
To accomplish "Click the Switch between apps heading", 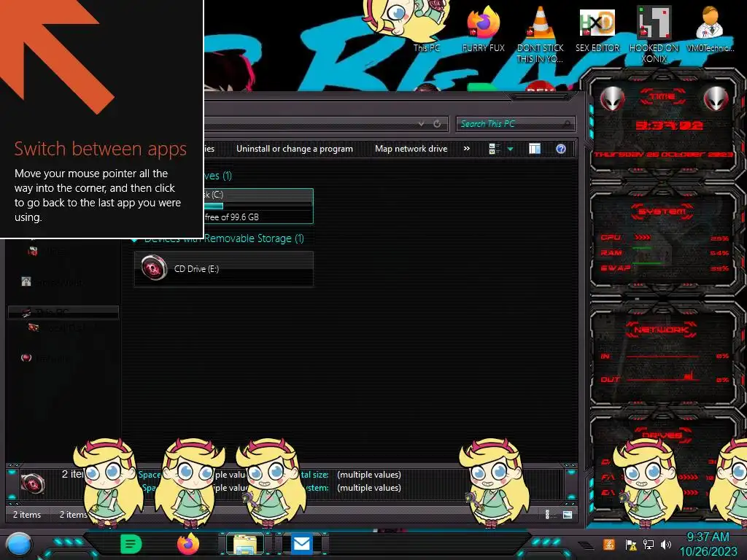I will (x=100, y=149).
